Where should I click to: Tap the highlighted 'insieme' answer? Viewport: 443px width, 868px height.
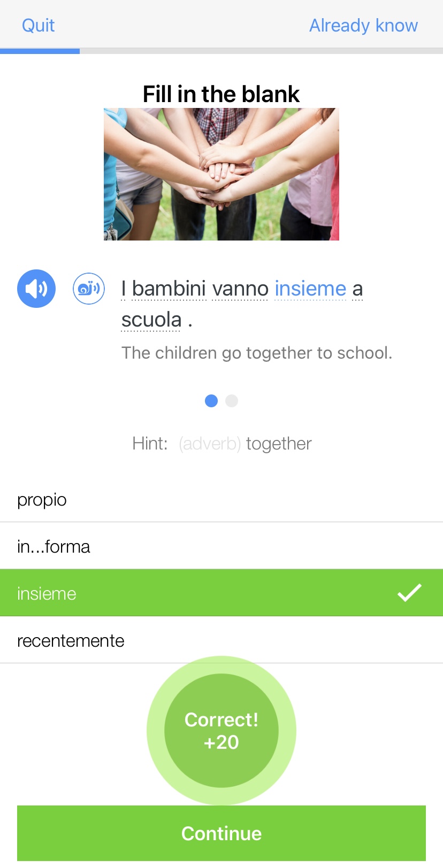[47, 593]
